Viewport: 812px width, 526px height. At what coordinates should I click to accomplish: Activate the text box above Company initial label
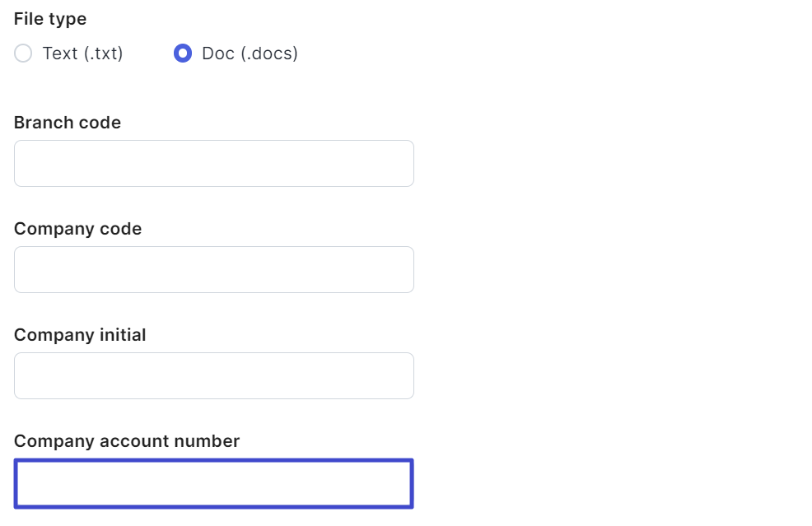point(213,269)
